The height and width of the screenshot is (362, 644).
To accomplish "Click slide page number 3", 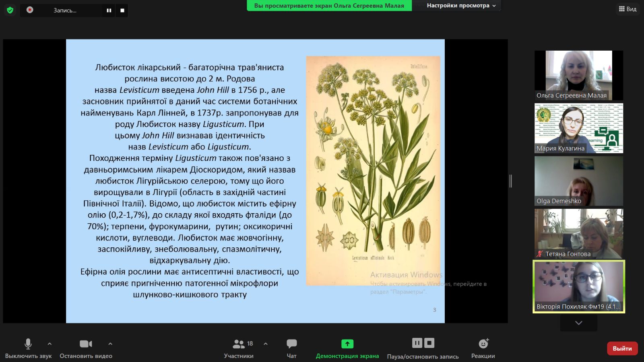I will [x=434, y=310].
